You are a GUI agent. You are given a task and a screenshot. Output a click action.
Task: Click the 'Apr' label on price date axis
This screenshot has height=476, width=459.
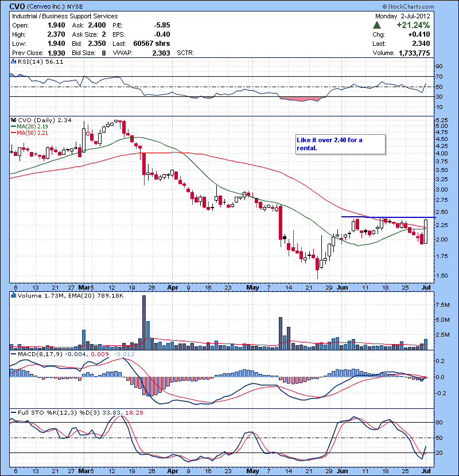click(173, 287)
